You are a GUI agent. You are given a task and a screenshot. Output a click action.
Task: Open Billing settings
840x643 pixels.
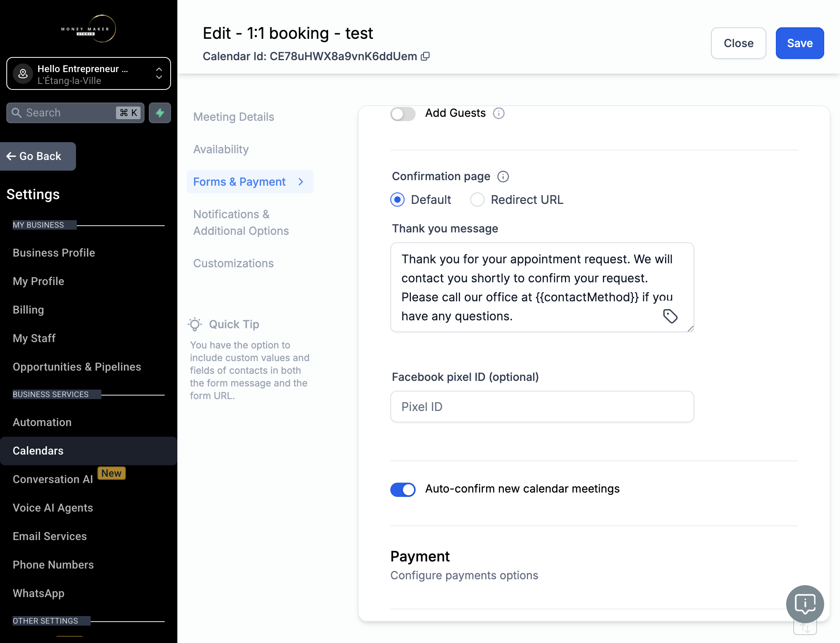point(28,310)
